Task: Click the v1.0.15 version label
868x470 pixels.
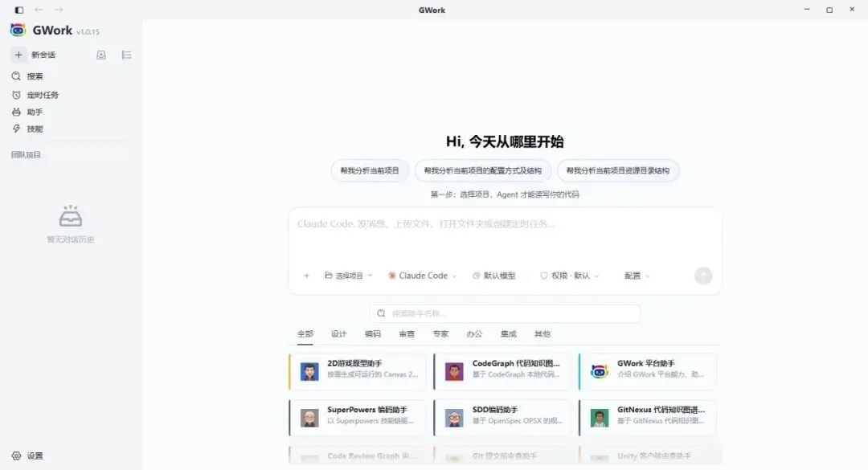Action: [88, 32]
